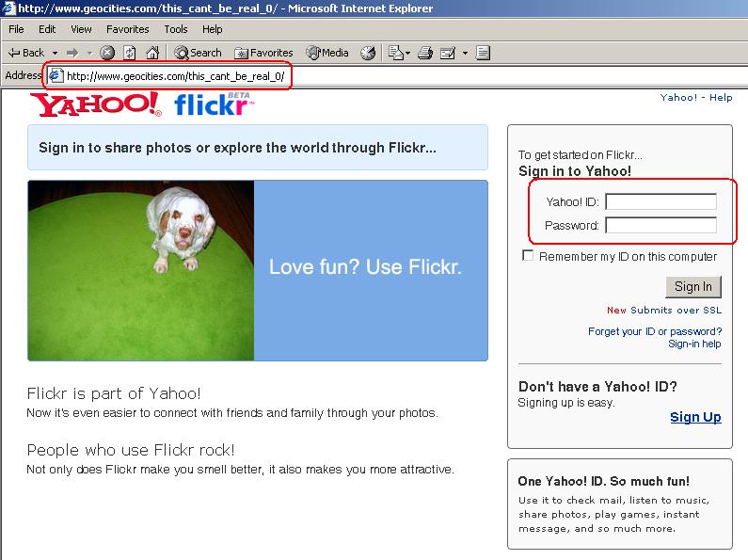Click the 'People who use Flickr rock!' heading
The width and height of the screenshot is (748, 560).
coord(131,450)
